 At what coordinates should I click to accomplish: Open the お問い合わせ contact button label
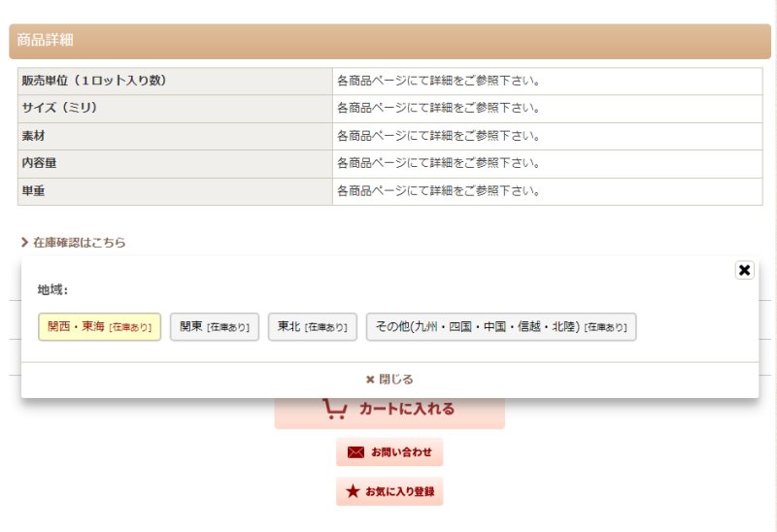click(401, 452)
